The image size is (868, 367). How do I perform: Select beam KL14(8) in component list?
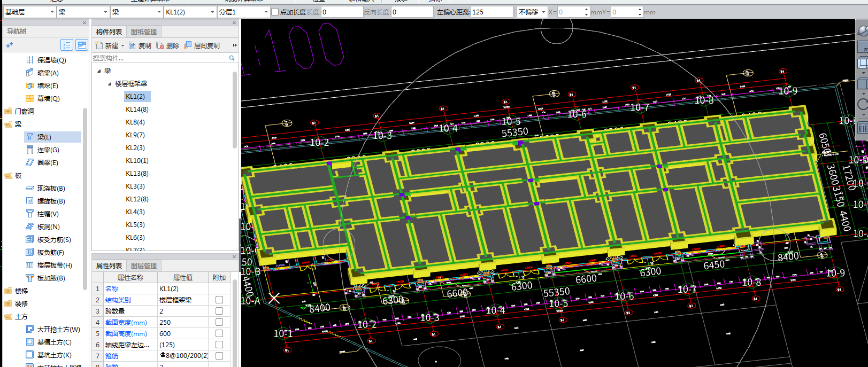[x=137, y=109]
